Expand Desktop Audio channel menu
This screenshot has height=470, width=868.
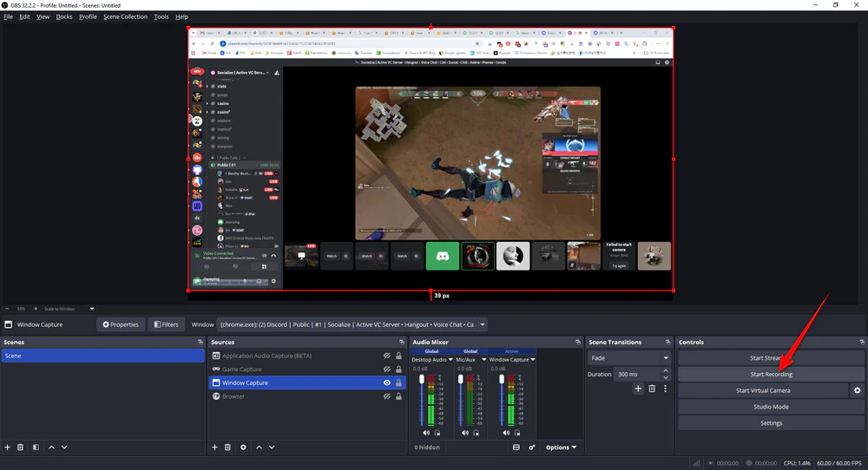pyautogui.click(x=450, y=359)
